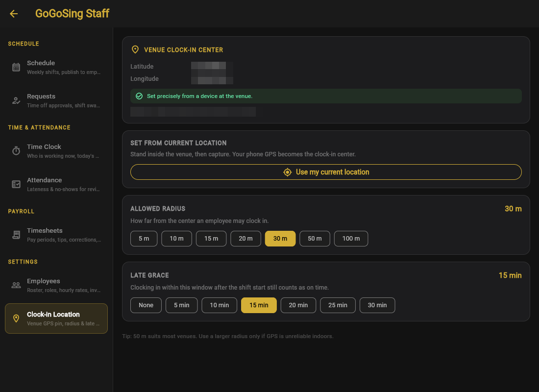Image resolution: width=539 pixels, height=392 pixels.
Task: Click the green checkmark status icon
Action: click(x=139, y=96)
